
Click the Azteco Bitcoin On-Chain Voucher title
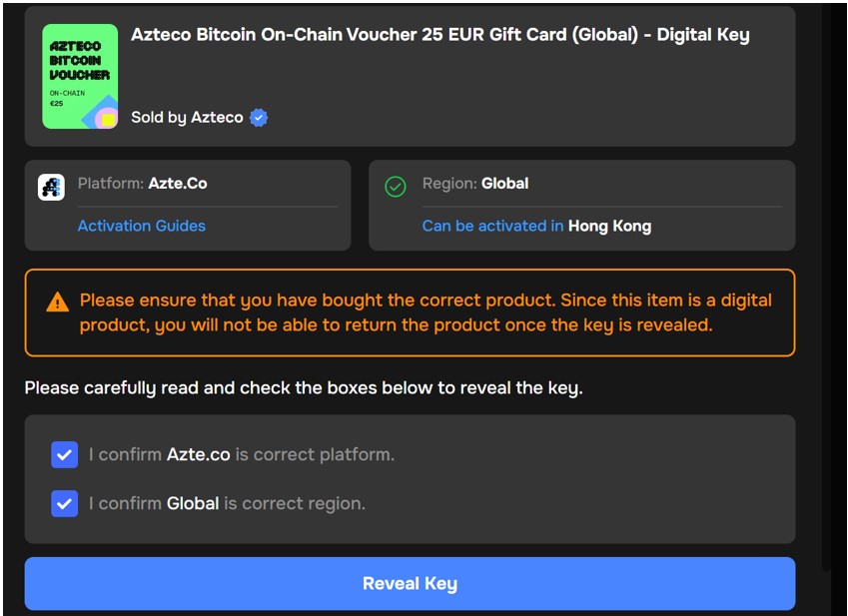pos(439,35)
